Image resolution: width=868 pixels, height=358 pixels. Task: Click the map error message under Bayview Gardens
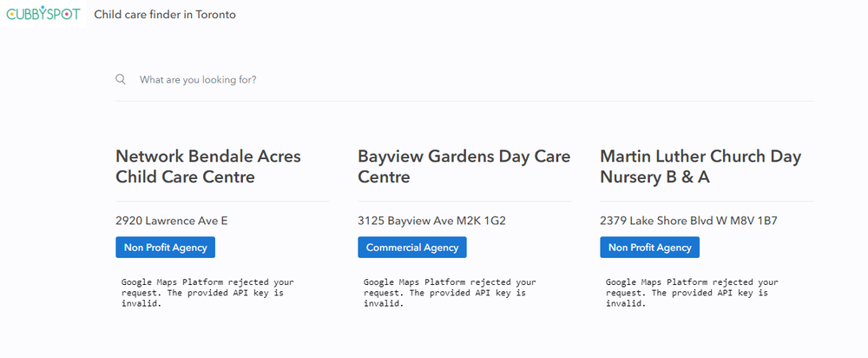click(x=450, y=293)
